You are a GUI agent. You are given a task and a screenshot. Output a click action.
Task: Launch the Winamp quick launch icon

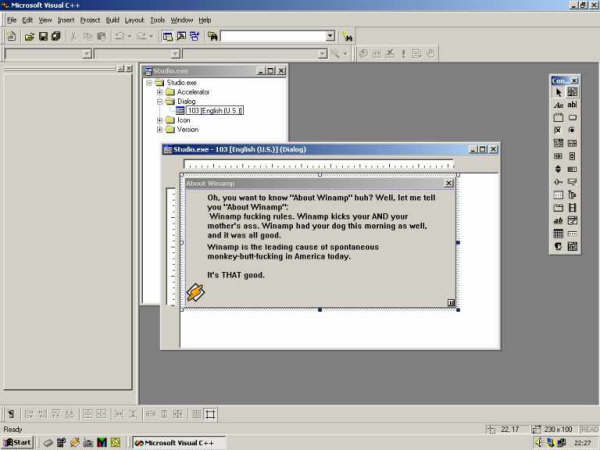click(x=75, y=443)
